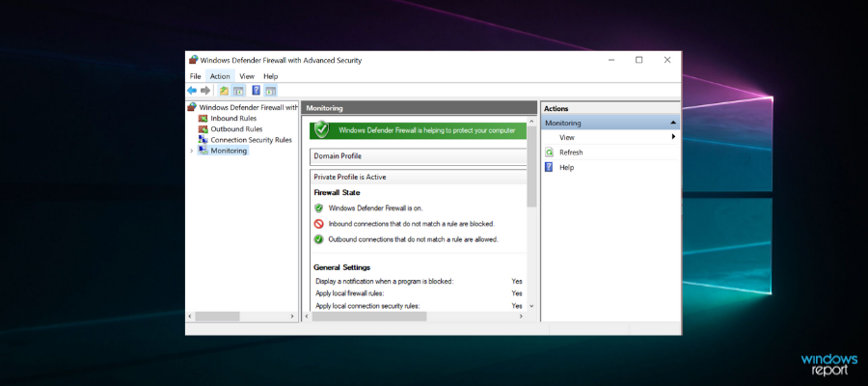The image size is (868, 386).
Task: Click the Forward arrow toolbar icon
Action: [x=205, y=91]
